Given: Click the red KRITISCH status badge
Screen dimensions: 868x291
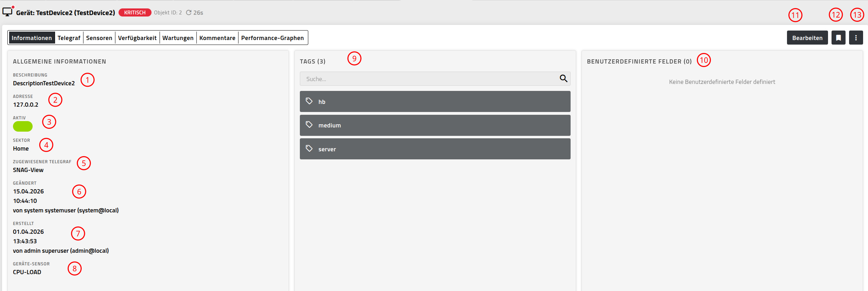Looking at the screenshot, I should pyautogui.click(x=135, y=13).
